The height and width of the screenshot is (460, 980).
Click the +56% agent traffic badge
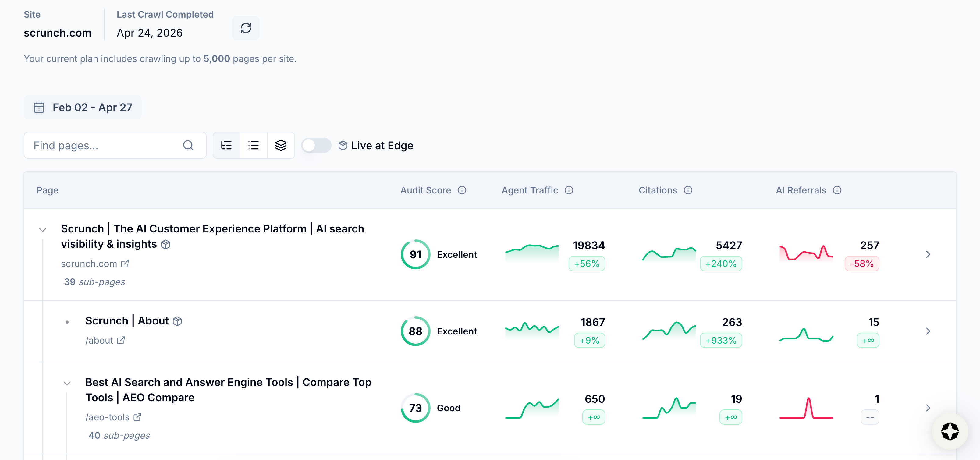(587, 264)
